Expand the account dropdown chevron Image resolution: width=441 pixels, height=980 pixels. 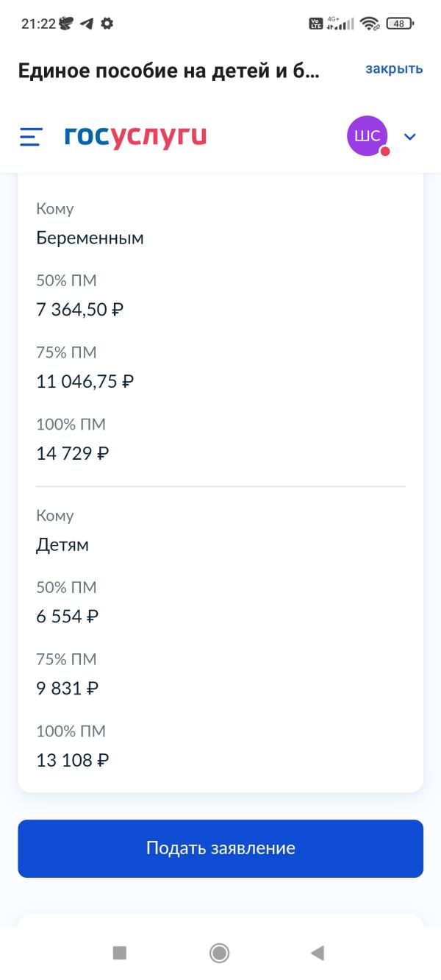(410, 137)
